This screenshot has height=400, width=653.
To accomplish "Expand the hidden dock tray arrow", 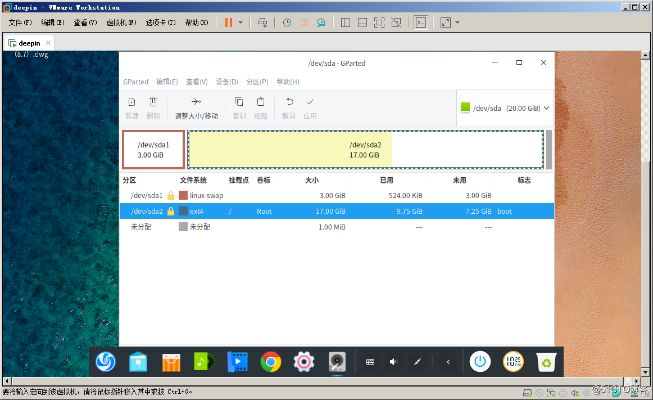I will (447, 361).
